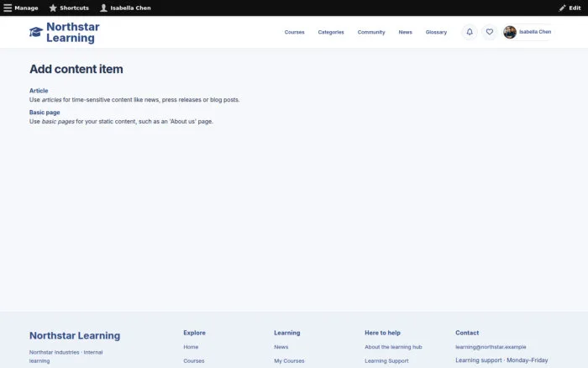Click the footer Here to help heading
588x368 pixels.
382,333
